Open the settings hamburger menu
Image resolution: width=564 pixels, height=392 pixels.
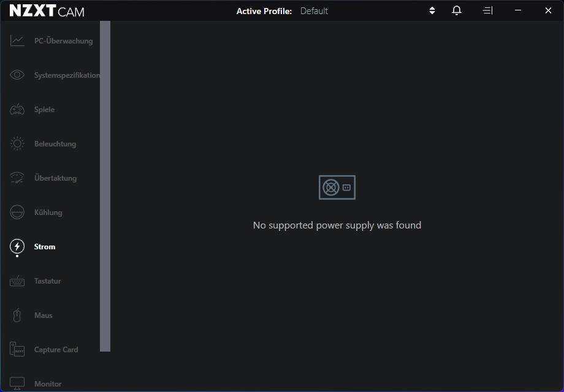click(487, 10)
